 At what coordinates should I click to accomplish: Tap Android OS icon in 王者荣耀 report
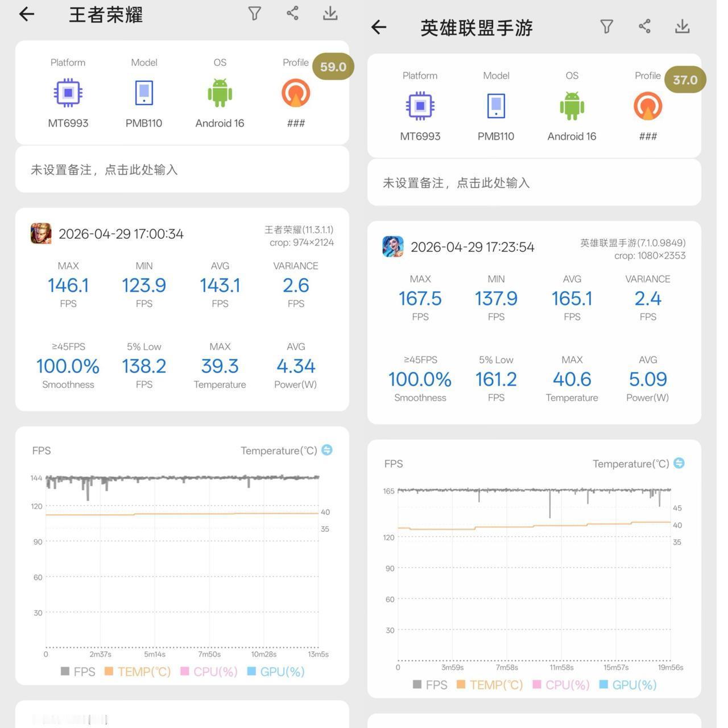pyautogui.click(x=220, y=93)
